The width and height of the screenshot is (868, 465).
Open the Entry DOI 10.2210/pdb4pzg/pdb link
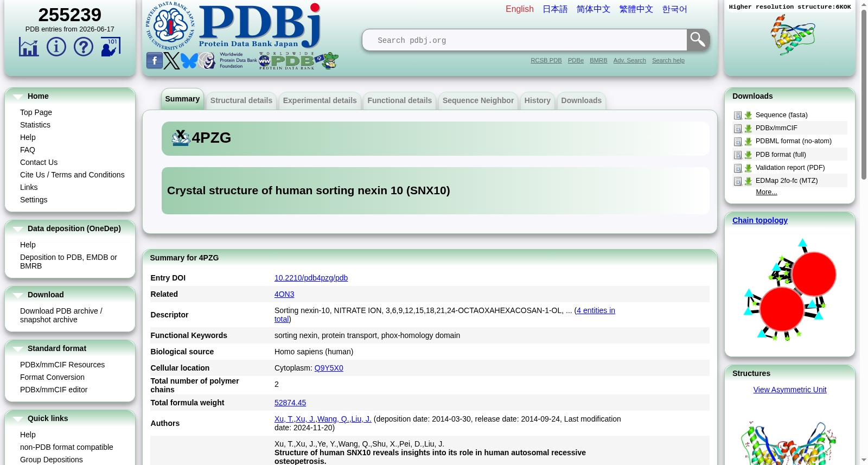coord(311,278)
